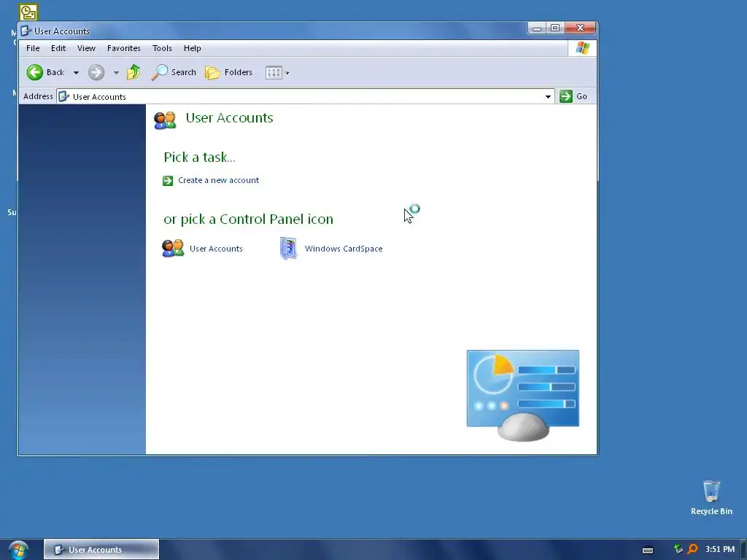Screen dimensions: 747x560
Task: Click the window title bar icon
Action: tap(26, 31)
